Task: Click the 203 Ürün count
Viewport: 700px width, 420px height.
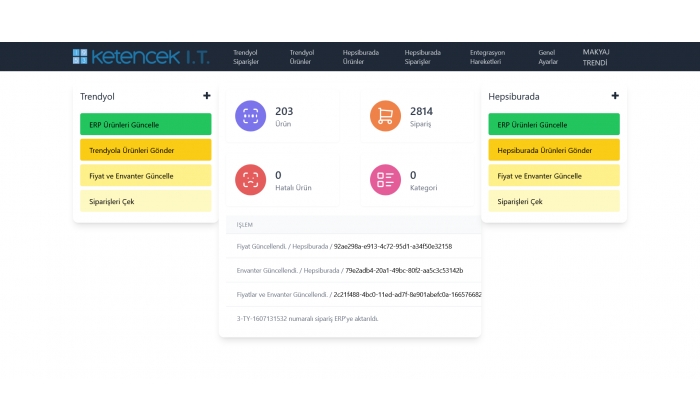Action: (284, 111)
